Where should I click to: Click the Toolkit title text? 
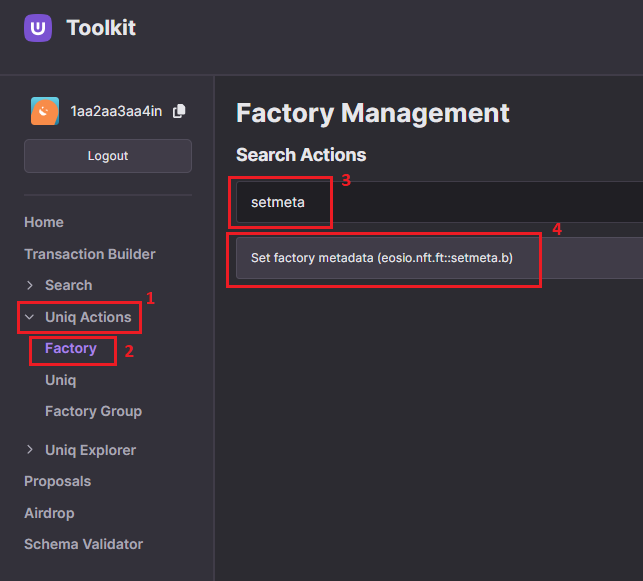tap(101, 28)
